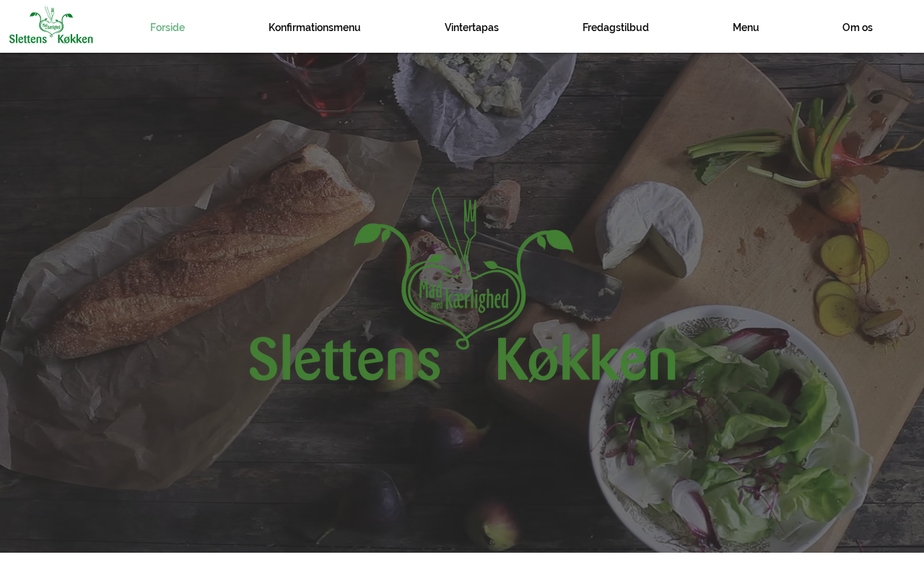Click the Slettens Køkken logo in the header
Screen dimensions: 924x578
coord(51,26)
